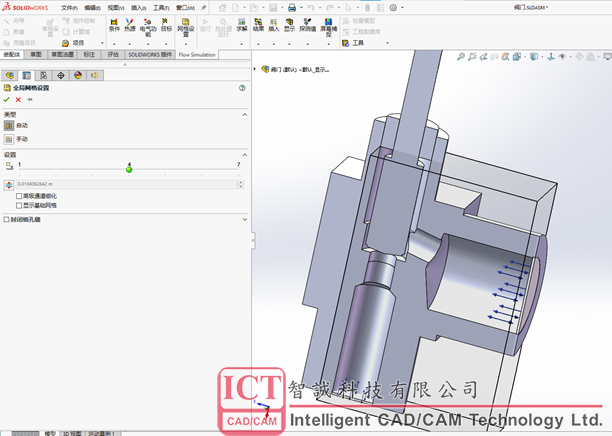Switch to the ConfigurationManager panel tab
This screenshot has height=436, width=612.
click(x=44, y=75)
